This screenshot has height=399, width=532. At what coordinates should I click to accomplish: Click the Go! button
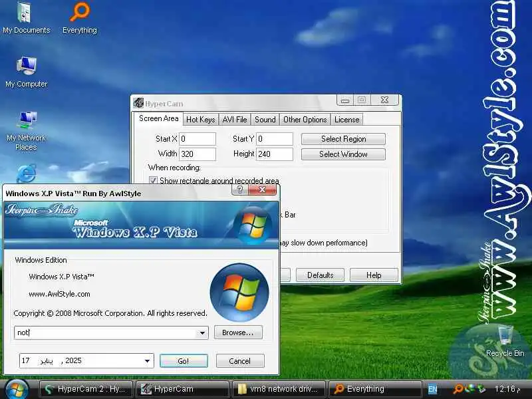tap(184, 361)
